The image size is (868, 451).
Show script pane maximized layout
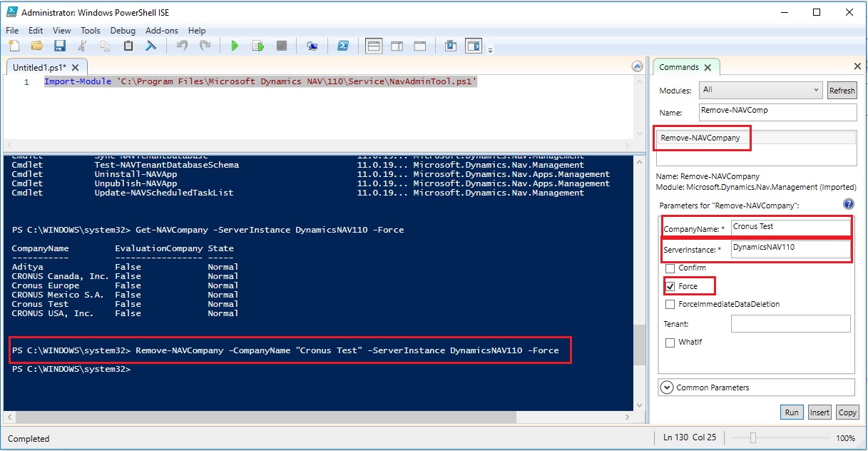point(420,46)
